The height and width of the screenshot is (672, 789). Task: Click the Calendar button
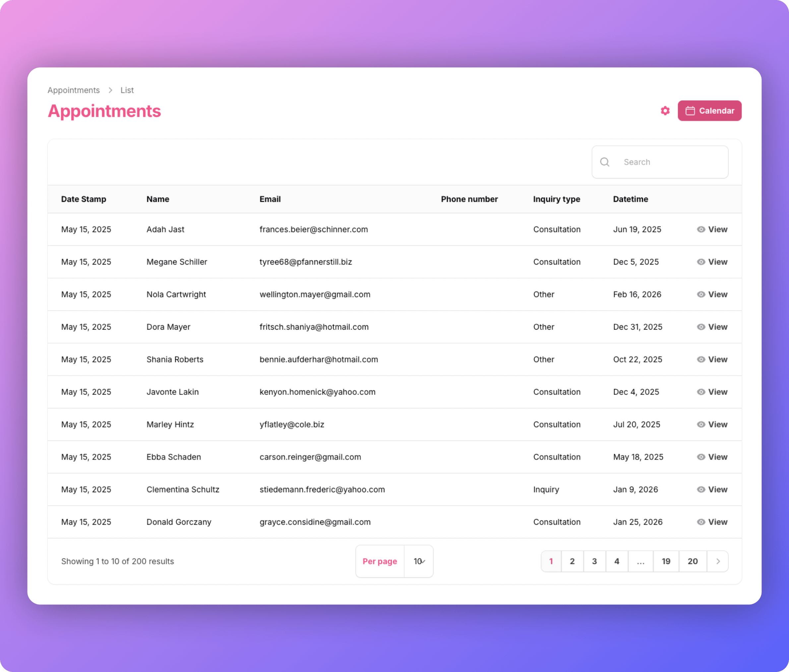click(709, 111)
